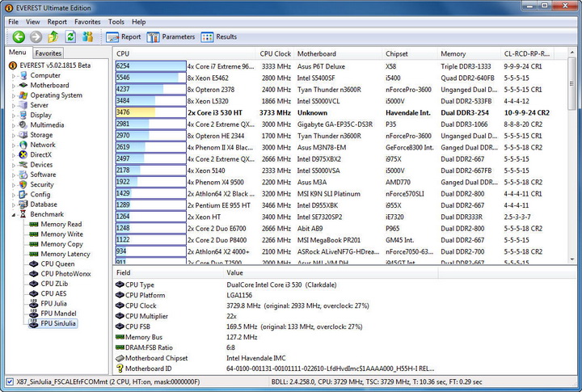Image resolution: width=582 pixels, height=392 pixels.
Task: Toggle the X87_SinJulia status bar checkbox
Action: point(10,381)
